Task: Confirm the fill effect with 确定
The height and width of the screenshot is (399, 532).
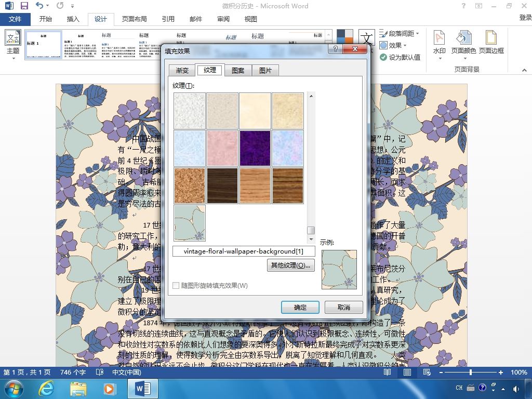Action: [x=300, y=308]
